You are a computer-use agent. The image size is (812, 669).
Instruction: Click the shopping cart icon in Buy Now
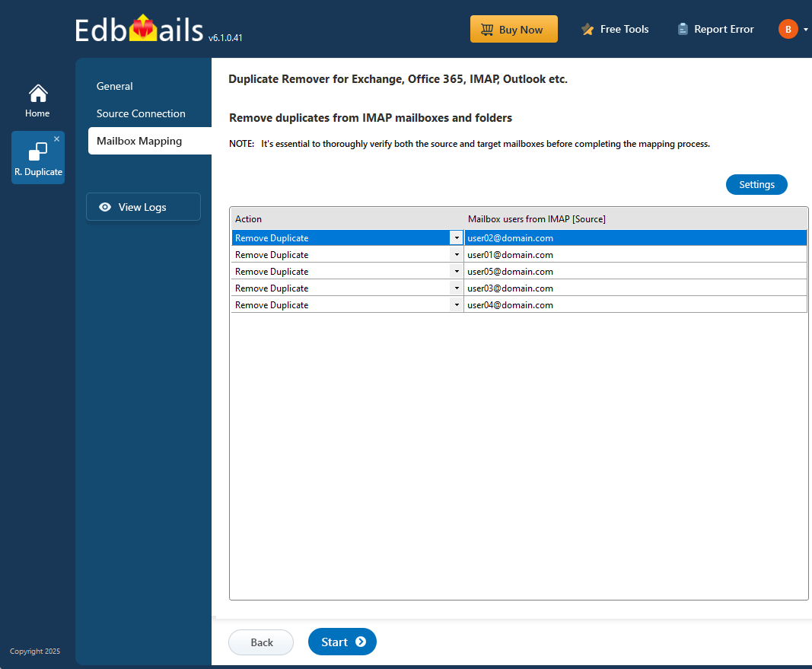click(487, 29)
